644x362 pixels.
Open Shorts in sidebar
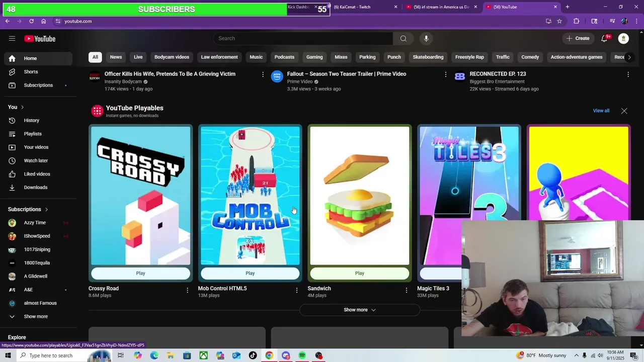tap(38, 72)
